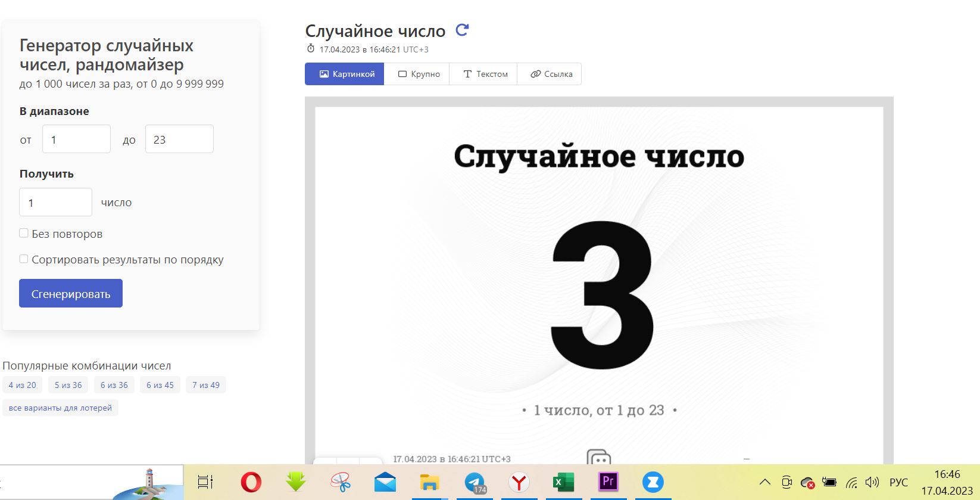
Task: Expand hidden system tray icons
Action: 765,482
